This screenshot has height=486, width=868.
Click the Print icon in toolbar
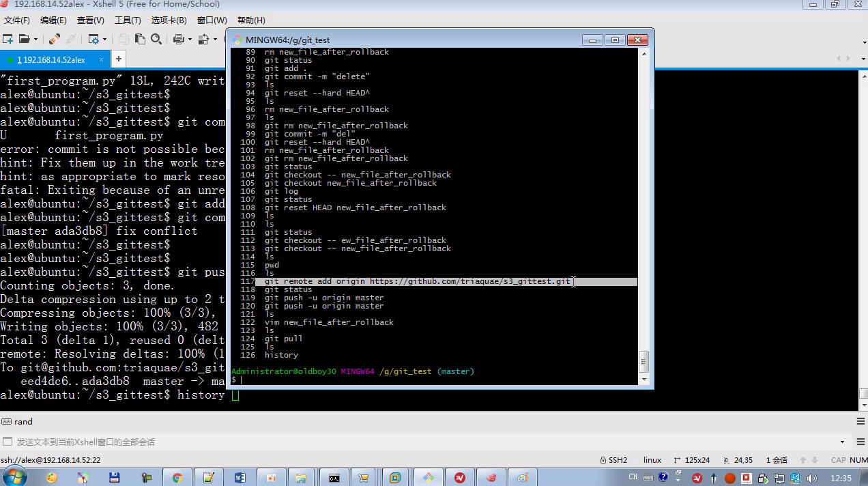(x=178, y=39)
